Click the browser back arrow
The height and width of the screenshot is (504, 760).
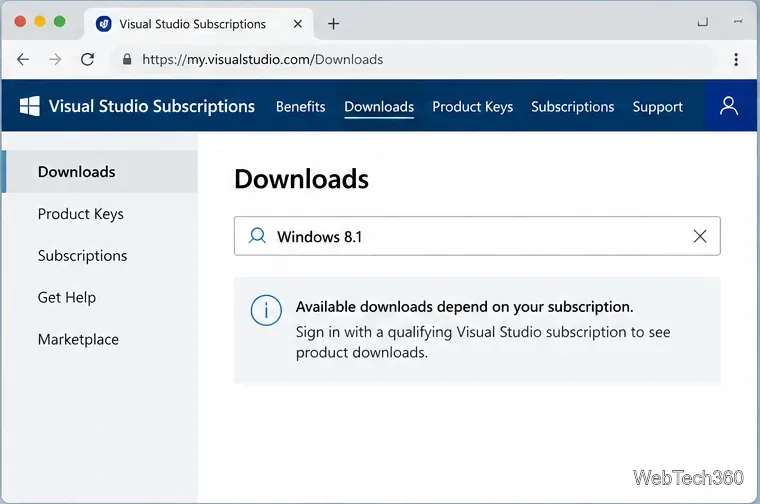[x=23, y=59]
